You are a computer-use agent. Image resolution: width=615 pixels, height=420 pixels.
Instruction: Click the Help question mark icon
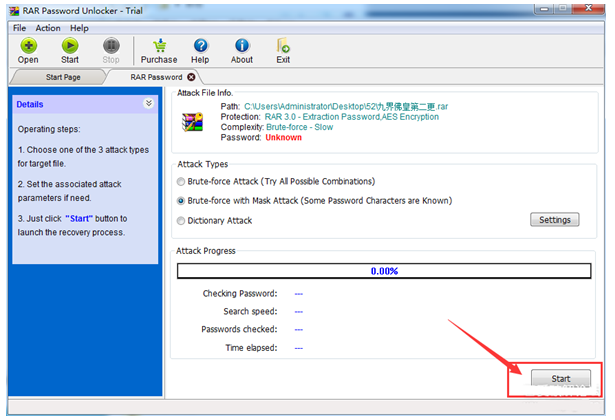pyautogui.click(x=200, y=46)
